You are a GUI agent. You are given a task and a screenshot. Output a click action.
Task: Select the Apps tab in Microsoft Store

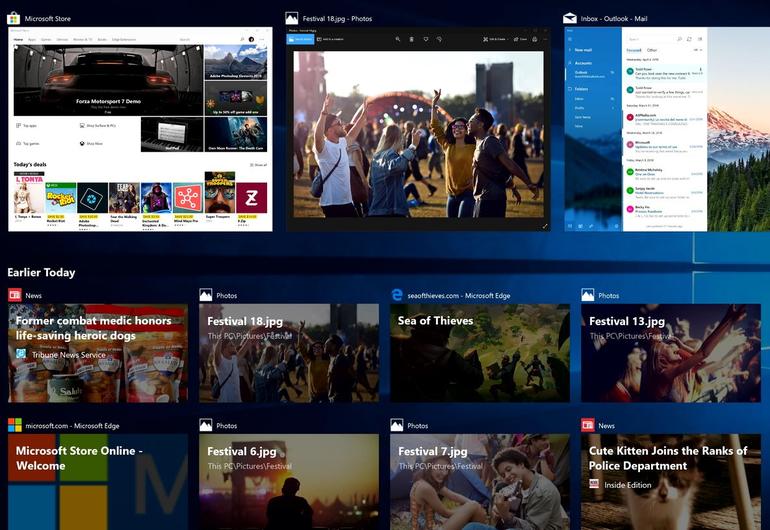(x=32, y=39)
